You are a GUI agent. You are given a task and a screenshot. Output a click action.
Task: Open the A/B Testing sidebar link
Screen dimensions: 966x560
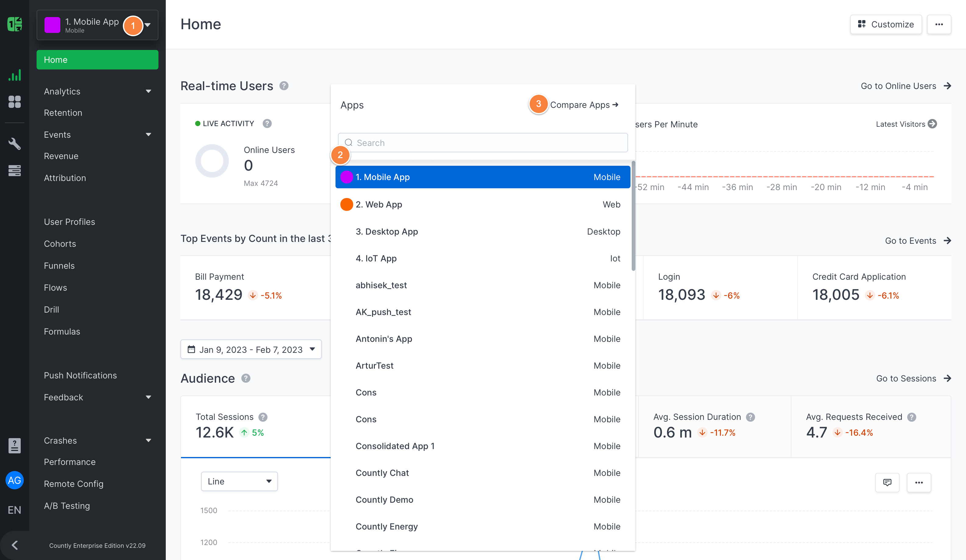coord(67,505)
